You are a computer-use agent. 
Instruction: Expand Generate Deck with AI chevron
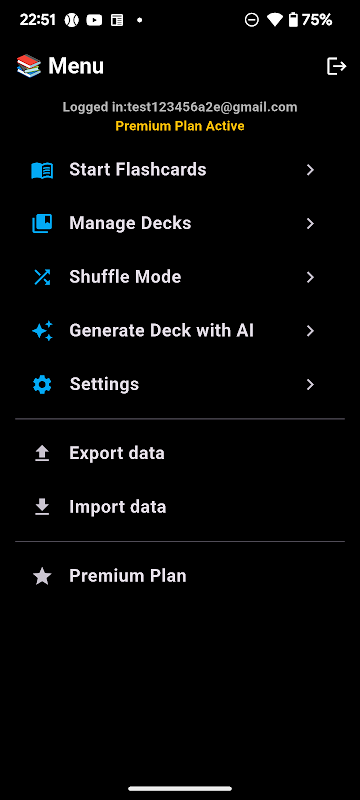point(310,331)
